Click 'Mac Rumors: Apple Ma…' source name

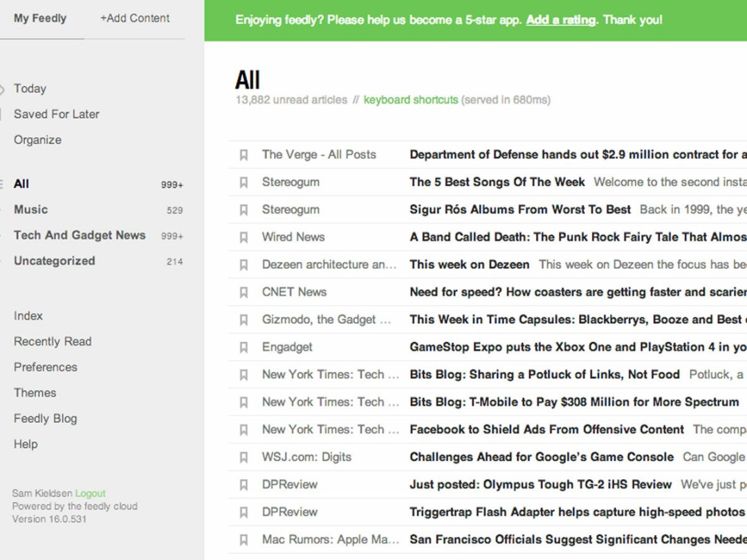click(330, 540)
